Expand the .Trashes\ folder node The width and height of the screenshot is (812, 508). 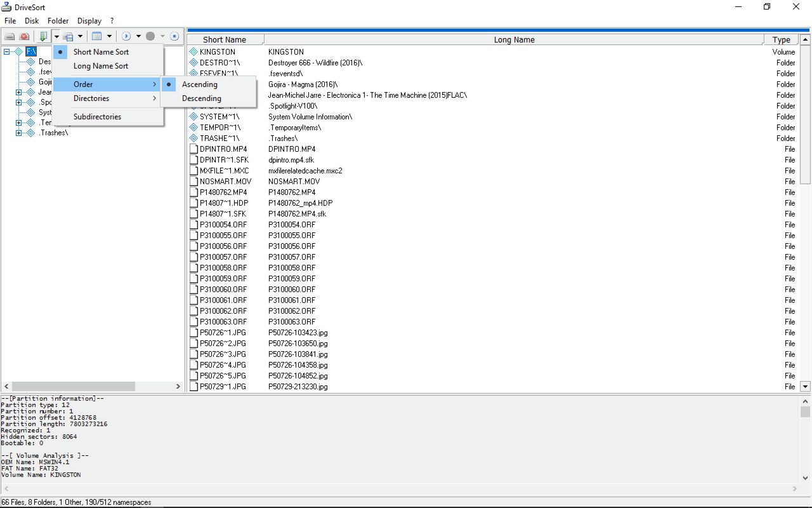tap(18, 133)
